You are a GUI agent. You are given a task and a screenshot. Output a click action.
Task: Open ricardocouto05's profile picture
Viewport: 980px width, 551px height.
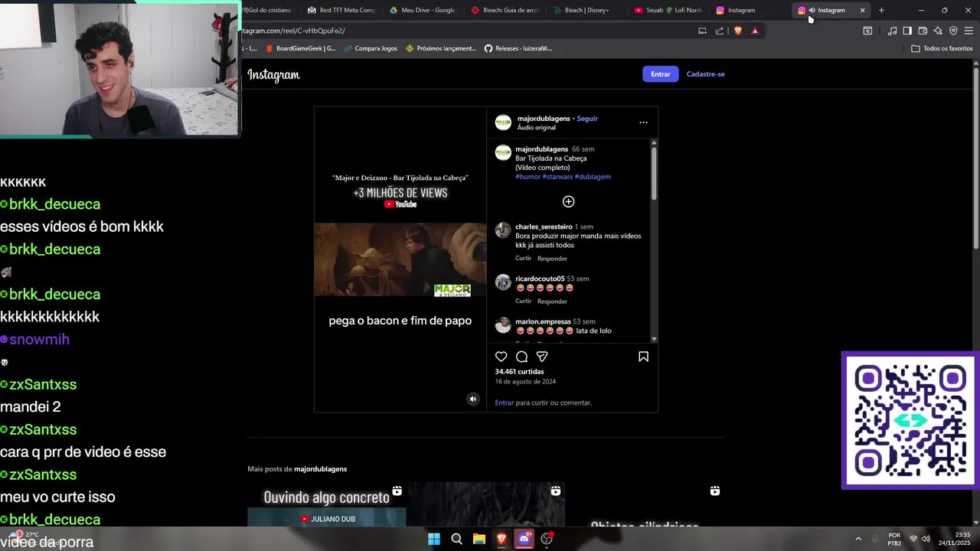coord(503,282)
